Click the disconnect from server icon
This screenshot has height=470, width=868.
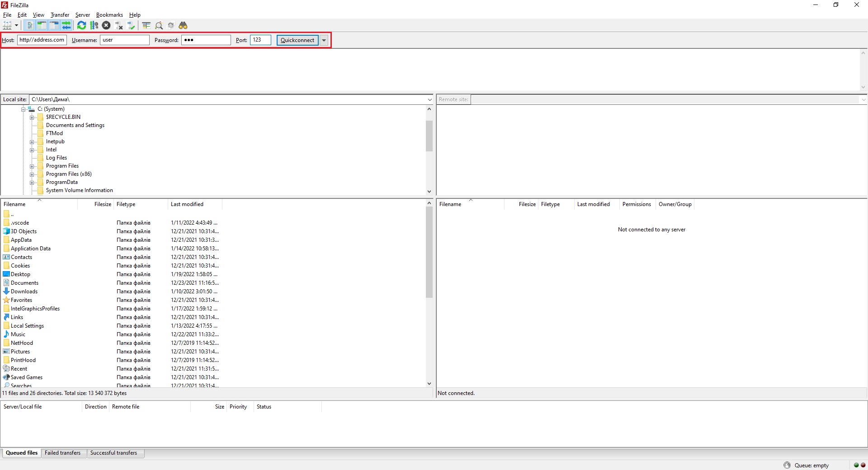pos(119,25)
